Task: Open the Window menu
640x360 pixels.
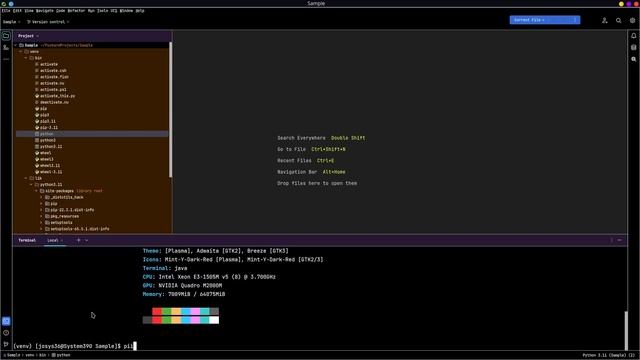Action: 126,11
